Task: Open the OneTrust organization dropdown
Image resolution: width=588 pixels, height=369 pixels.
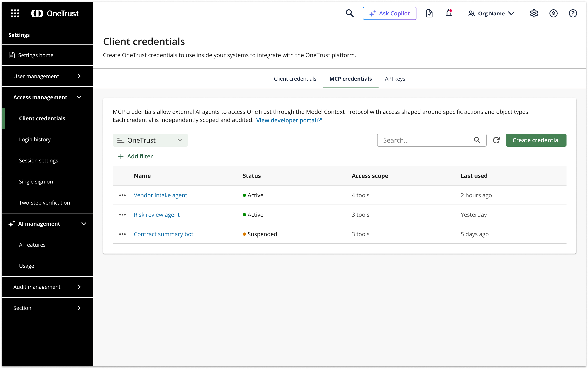Action: (x=150, y=140)
